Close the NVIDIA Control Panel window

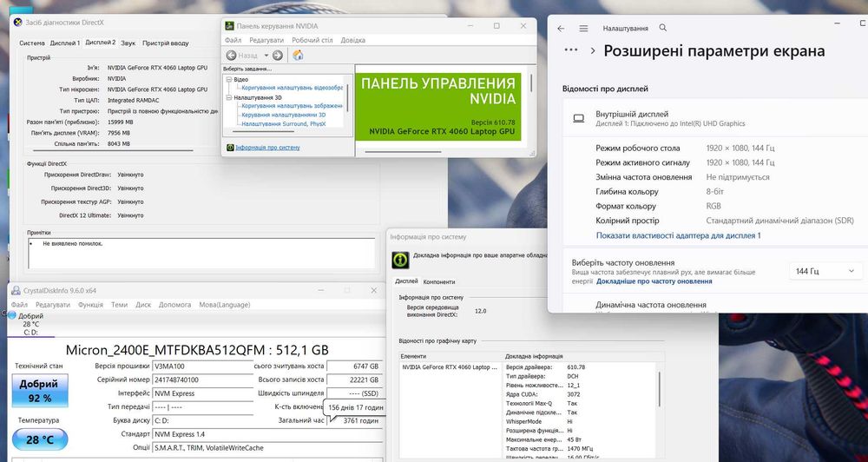pos(523,26)
